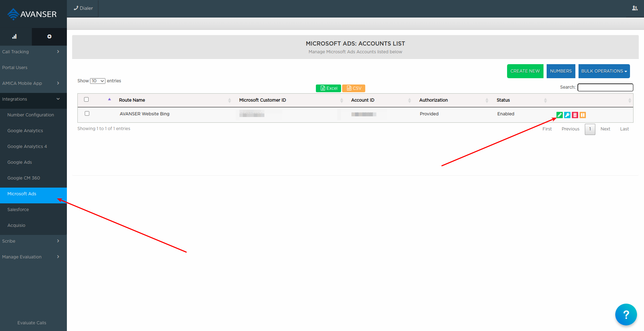Screen dimensions: 644x331
Task: Open Google Analytics 4 integration
Action: [x=33, y=147]
